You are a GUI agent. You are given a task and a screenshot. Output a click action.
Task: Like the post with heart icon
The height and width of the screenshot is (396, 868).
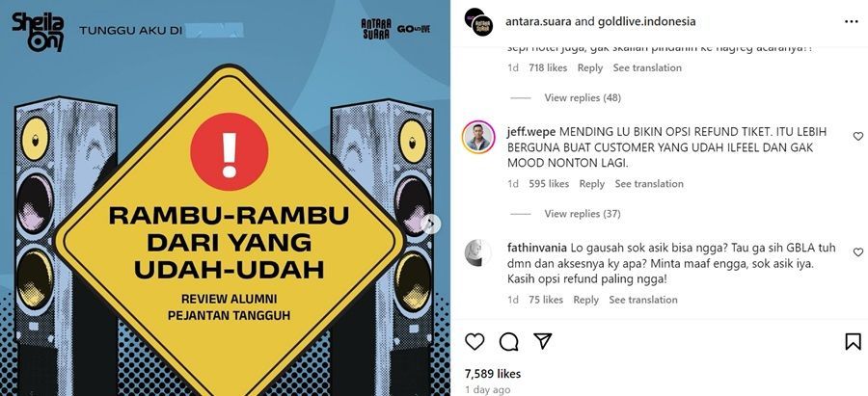475,342
